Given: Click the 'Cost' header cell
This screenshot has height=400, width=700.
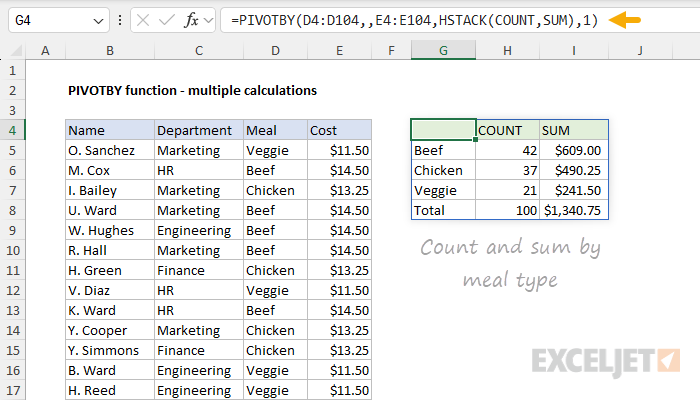Looking at the screenshot, I should tap(339, 130).
